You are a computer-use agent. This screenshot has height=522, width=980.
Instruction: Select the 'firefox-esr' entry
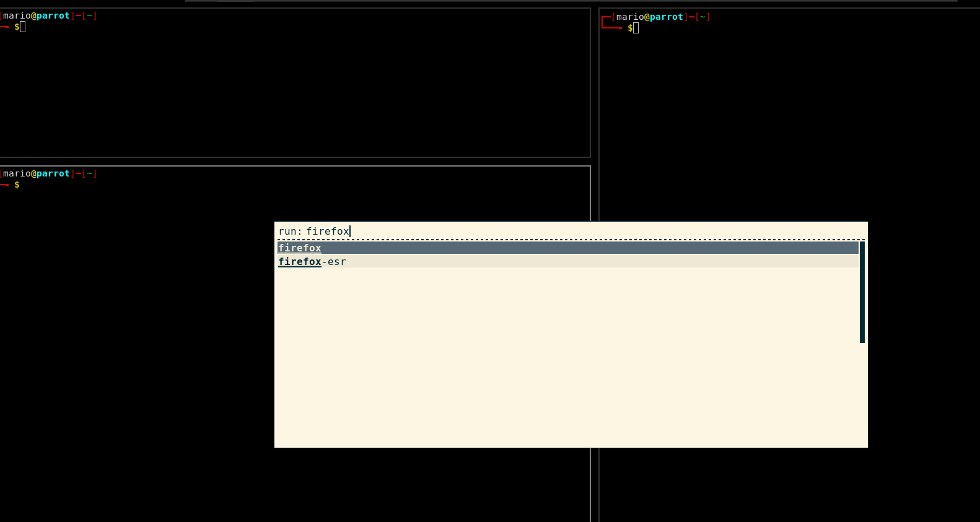click(x=568, y=261)
